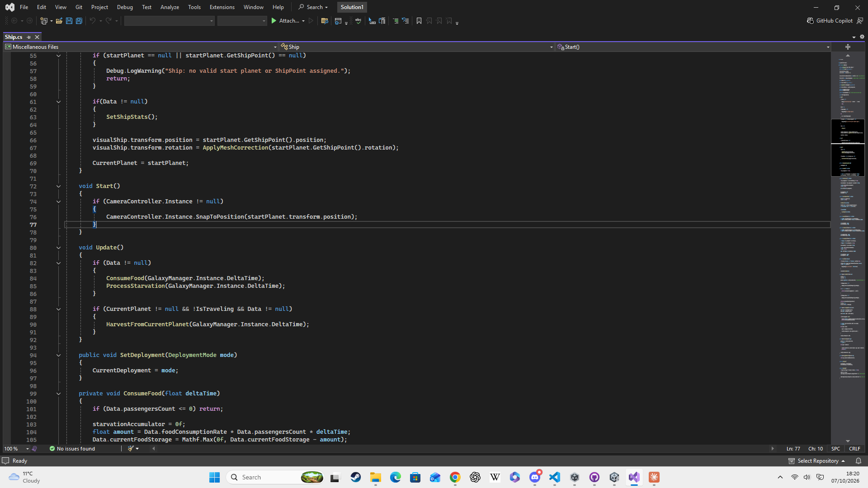This screenshot has width=868, height=488.
Task: Toggle a bookmark on the current line
Action: [x=419, y=21]
